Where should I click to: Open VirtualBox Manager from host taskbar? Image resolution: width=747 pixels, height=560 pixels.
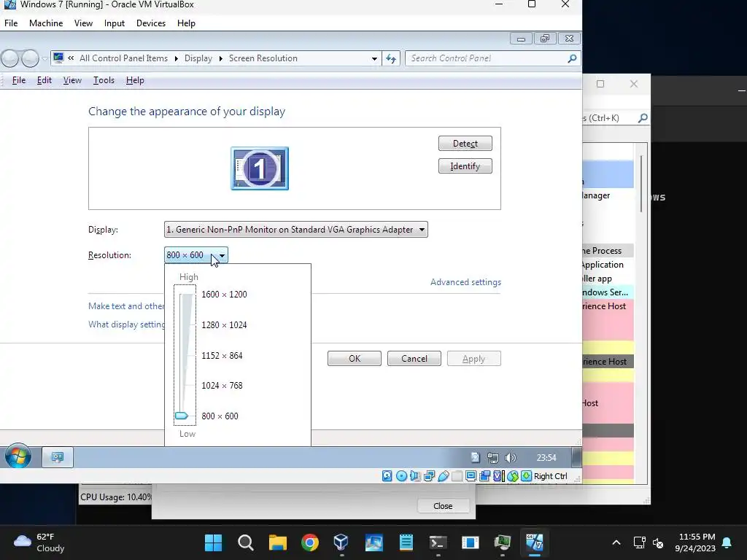[341, 542]
